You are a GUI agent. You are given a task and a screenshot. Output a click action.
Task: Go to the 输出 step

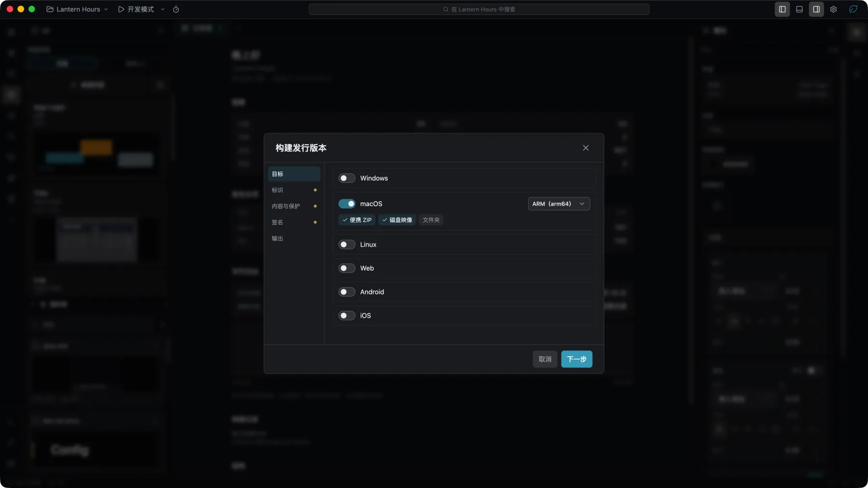(294, 238)
